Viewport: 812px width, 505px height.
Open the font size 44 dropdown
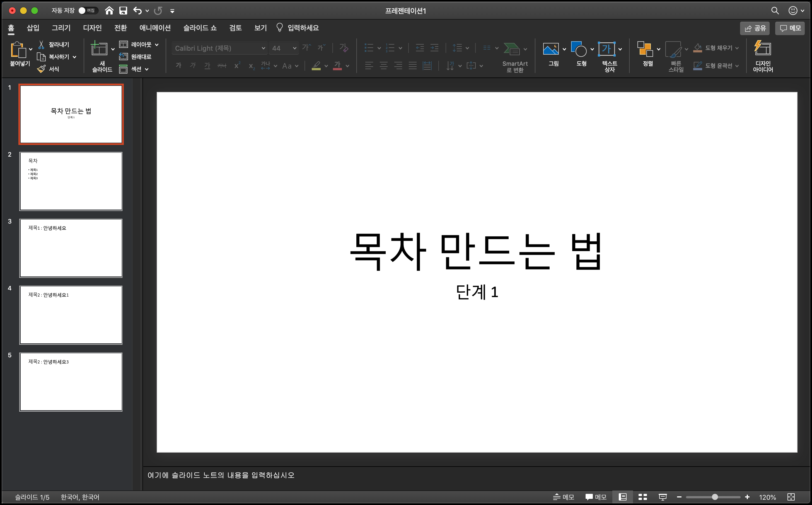coord(294,48)
